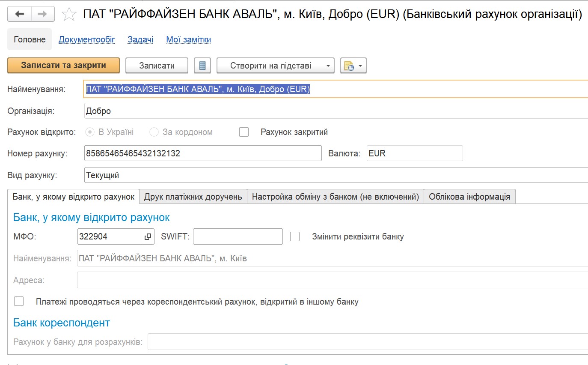
Task: Toggle payments via correspondent account checkbox
Action: coord(19,302)
